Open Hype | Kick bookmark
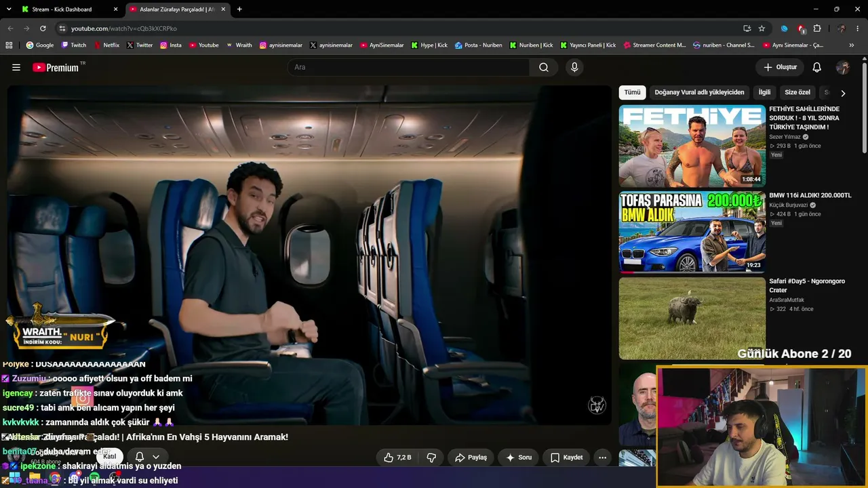The image size is (868, 488). 429,45
